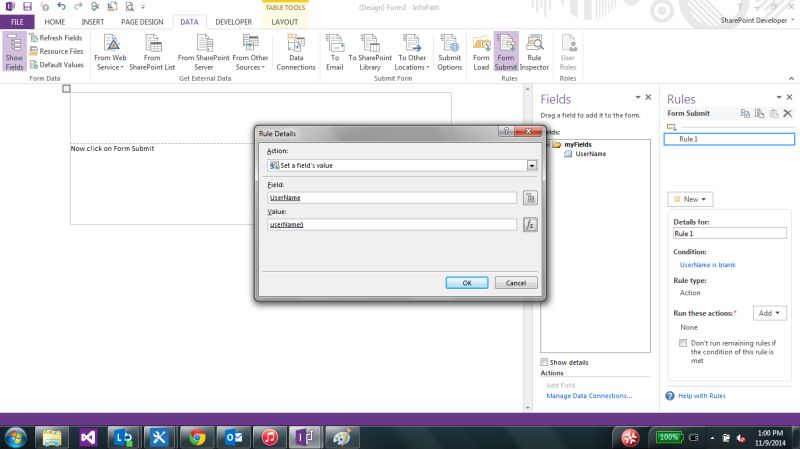Open Default Values in ribbon

tap(56, 65)
